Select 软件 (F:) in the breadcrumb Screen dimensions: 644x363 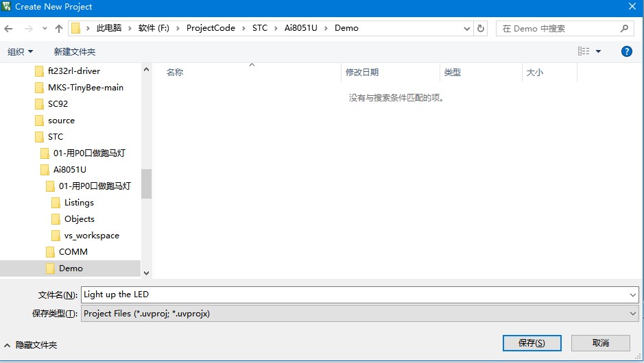(x=154, y=28)
